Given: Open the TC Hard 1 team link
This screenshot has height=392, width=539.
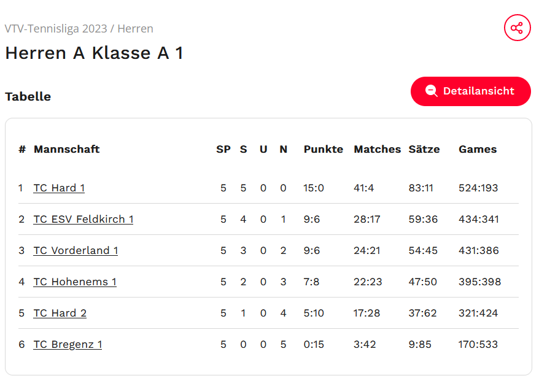Looking at the screenshot, I should (59, 188).
